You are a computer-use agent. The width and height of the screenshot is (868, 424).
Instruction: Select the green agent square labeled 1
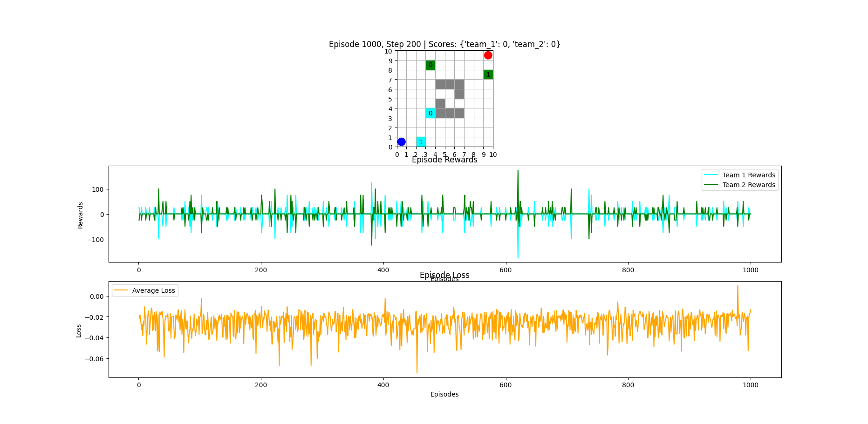coord(488,74)
